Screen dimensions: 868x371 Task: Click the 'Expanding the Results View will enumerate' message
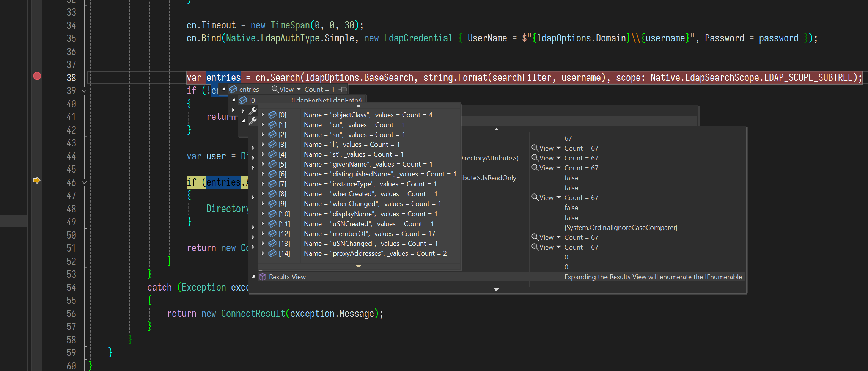coord(653,277)
